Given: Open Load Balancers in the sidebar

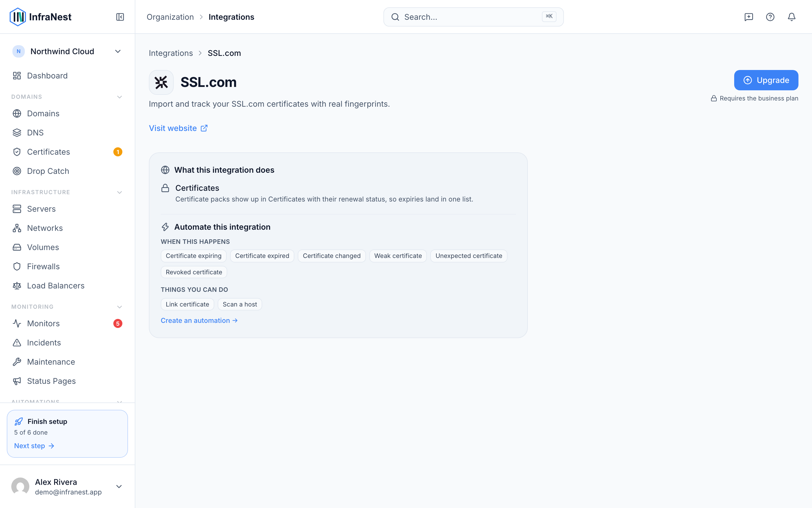Looking at the screenshot, I should [x=67, y=286].
